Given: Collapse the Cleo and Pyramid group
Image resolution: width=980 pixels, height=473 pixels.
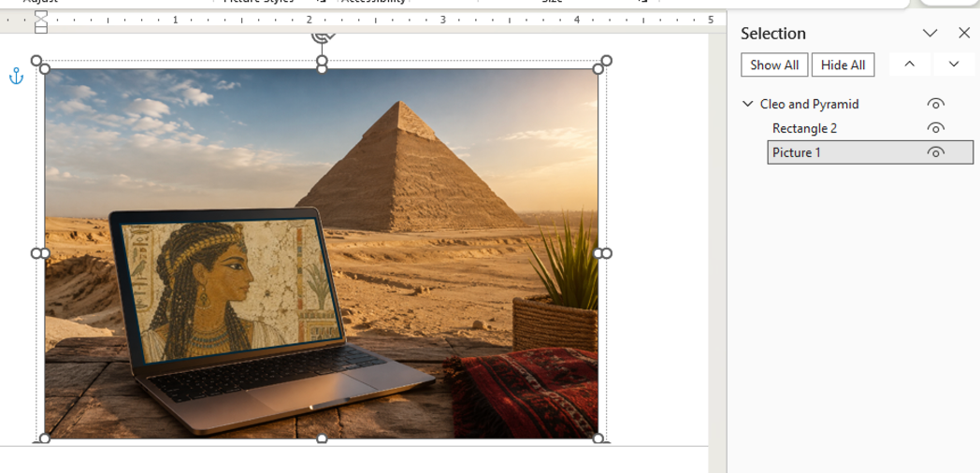Looking at the screenshot, I should [747, 104].
